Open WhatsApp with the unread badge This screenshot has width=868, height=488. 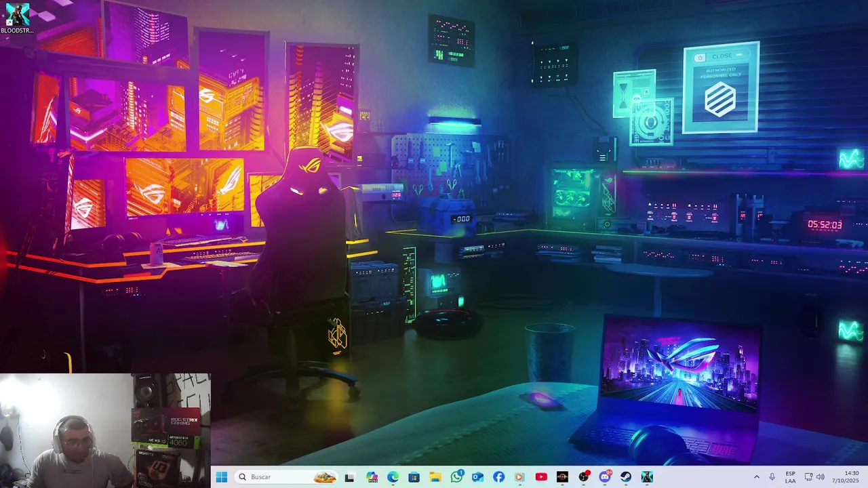456,477
